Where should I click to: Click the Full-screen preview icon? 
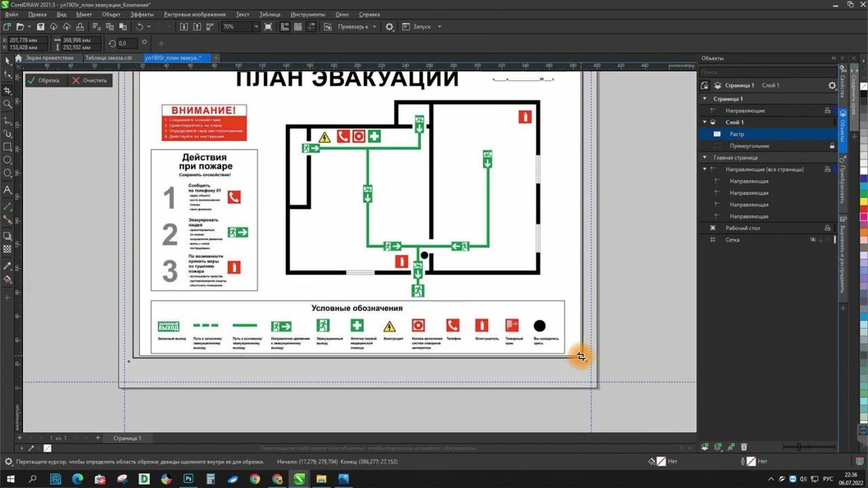click(x=269, y=26)
